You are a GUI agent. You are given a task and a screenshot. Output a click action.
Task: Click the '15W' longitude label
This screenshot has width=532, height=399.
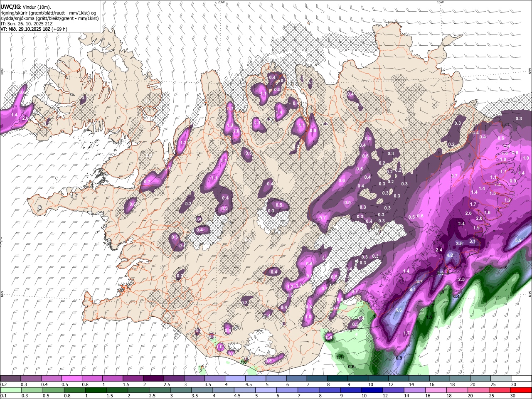click(x=440, y=2)
